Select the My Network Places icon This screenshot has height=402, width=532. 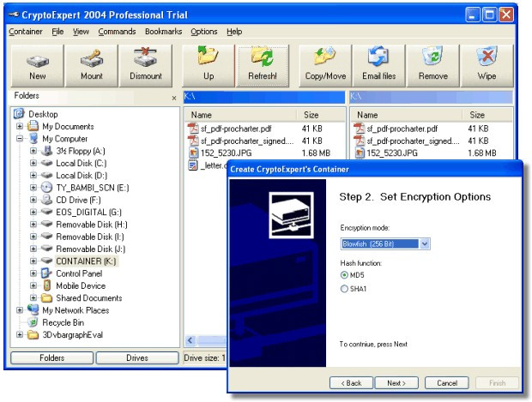coord(33,309)
